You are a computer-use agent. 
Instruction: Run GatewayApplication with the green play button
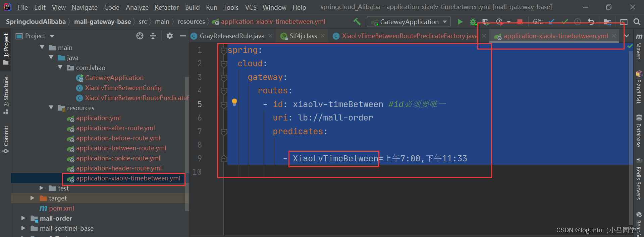[x=460, y=22]
